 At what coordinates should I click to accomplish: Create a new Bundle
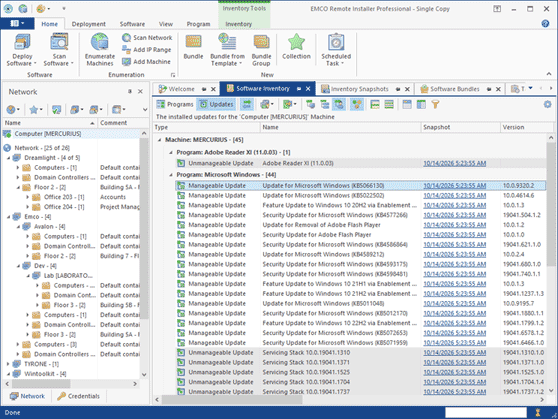tap(193, 47)
